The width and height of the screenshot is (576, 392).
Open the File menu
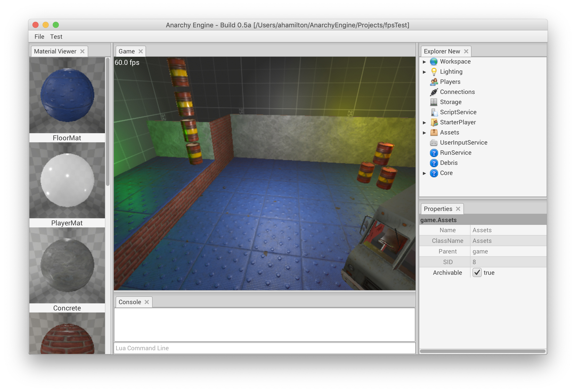click(39, 37)
